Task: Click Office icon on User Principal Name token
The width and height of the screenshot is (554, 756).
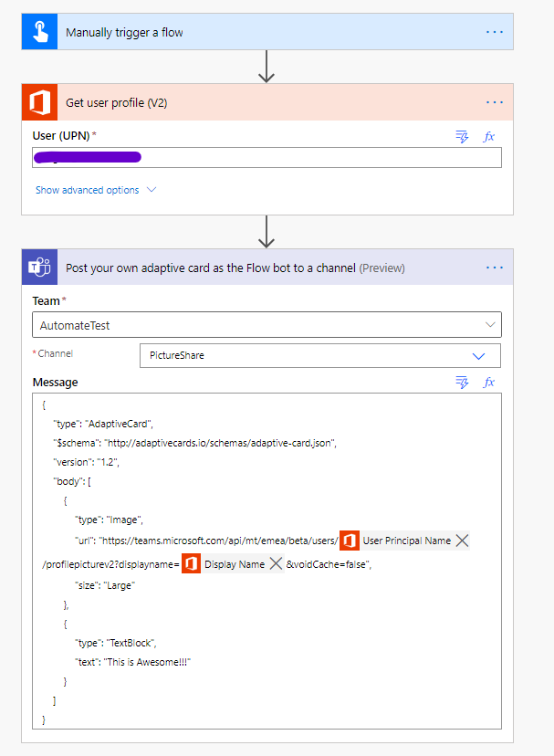Action: pos(349,541)
